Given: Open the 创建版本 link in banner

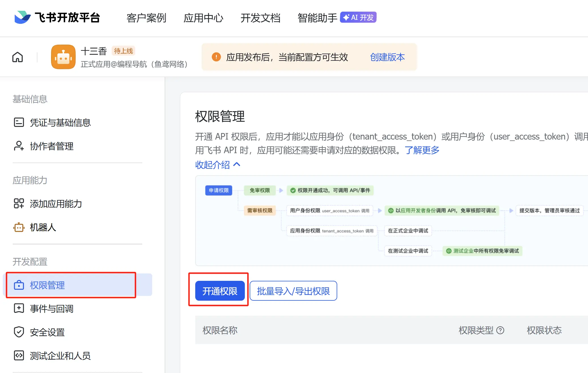Looking at the screenshot, I should pyautogui.click(x=387, y=57).
